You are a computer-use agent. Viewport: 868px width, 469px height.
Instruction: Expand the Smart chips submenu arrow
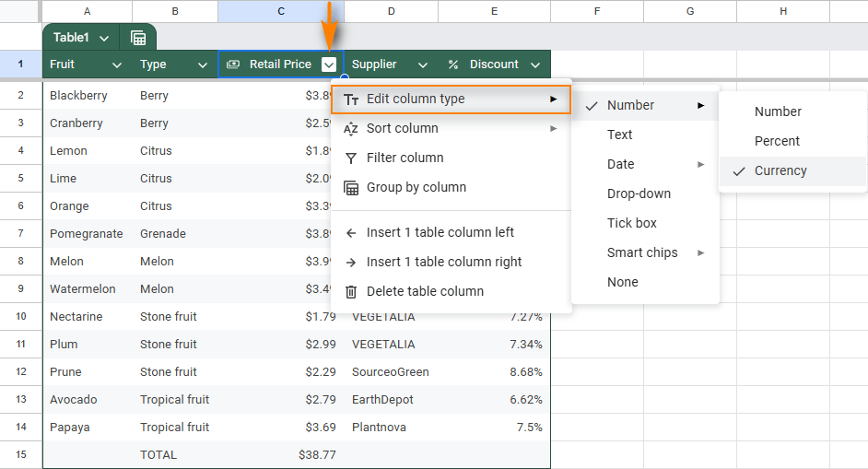(701, 253)
